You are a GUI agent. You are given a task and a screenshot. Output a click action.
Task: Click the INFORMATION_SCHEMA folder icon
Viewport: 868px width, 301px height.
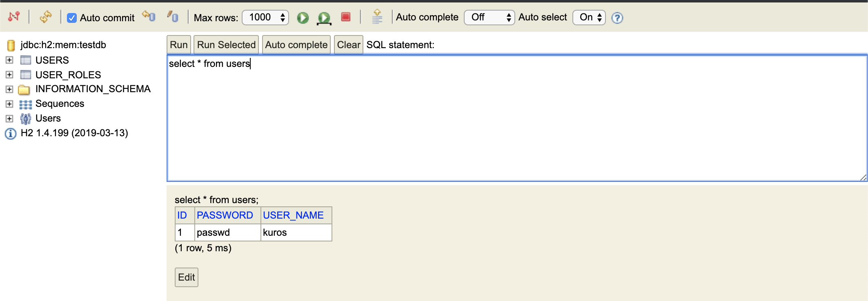click(24, 90)
